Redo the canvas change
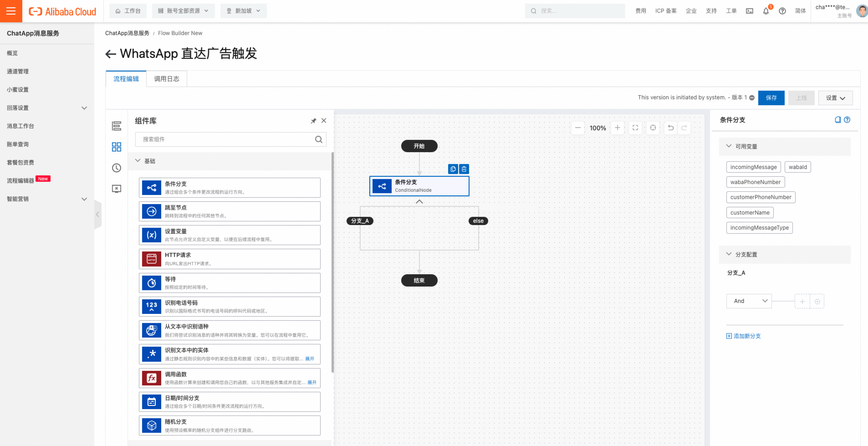This screenshot has height=446, width=868. click(684, 128)
